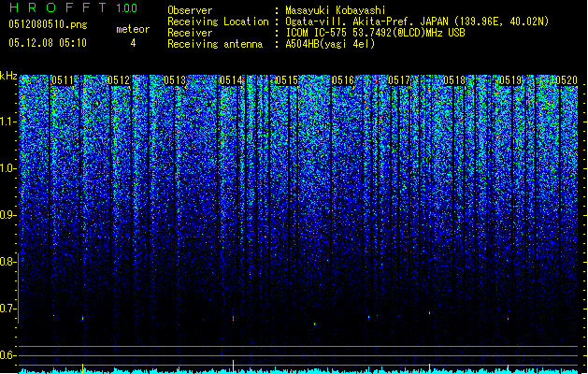Select the observer name Masayuki Kobayashi
Viewport: 588px width, 374px height.
[335, 10]
